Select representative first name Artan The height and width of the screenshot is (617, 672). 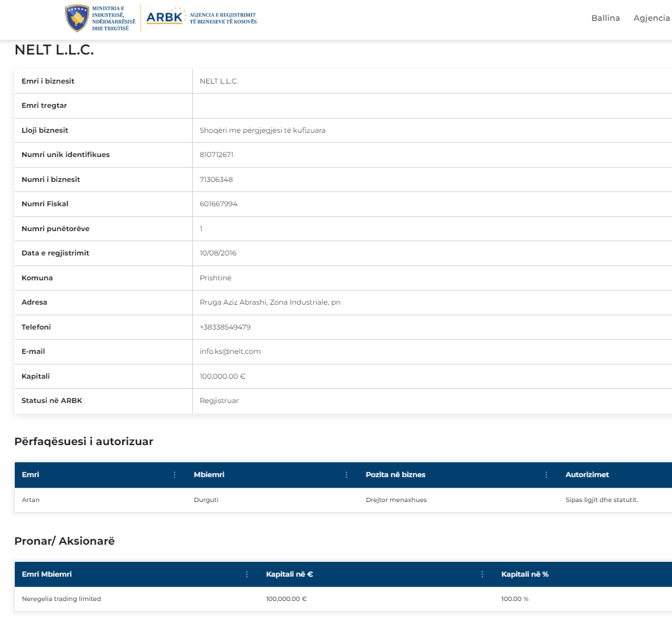(x=30, y=500)
